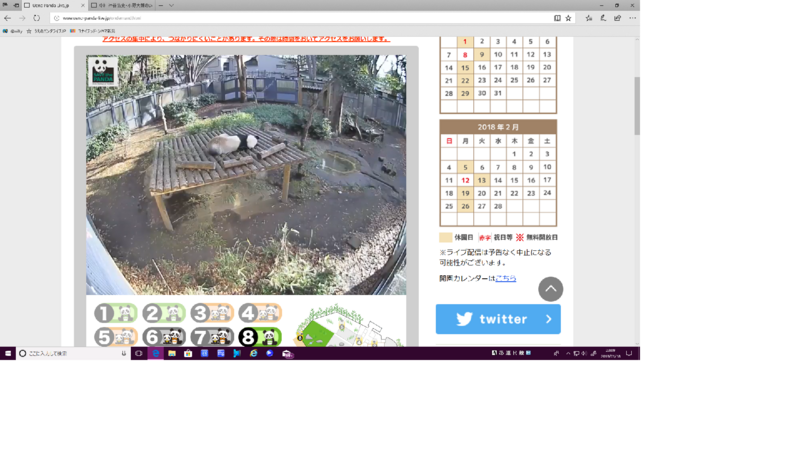The height and width of the screenshot is (450, 800).
Task: Set these tabs aside icon
Action: [16, 5]
